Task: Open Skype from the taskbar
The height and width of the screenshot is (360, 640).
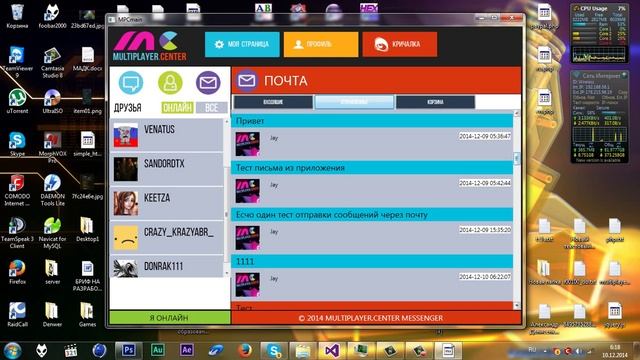Action: (x=274, y=350)
